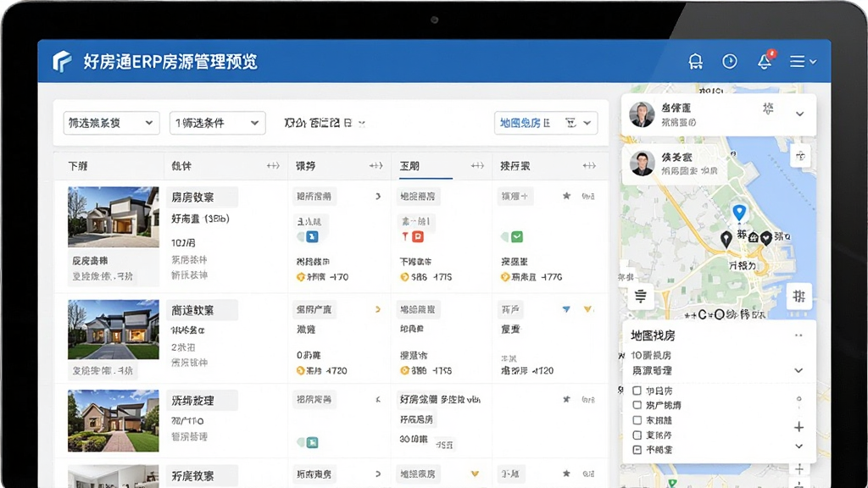Open the 地图免房 dropdown at filter bar right
868x488 pixels.
[546, 123]
